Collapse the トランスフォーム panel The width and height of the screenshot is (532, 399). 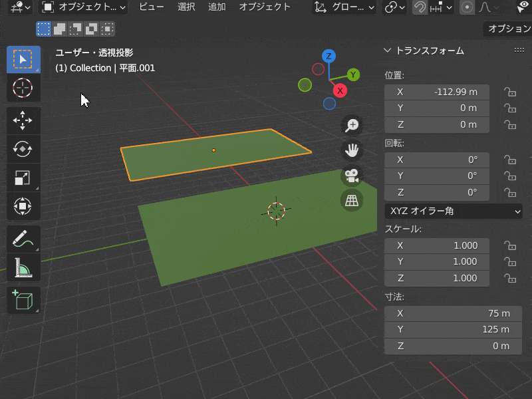388,51
